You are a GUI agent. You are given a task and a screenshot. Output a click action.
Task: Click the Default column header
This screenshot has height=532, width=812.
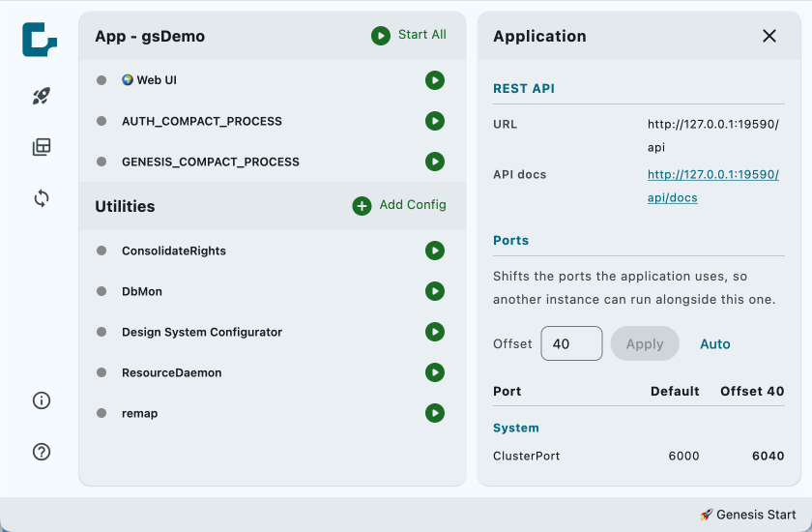675,391
